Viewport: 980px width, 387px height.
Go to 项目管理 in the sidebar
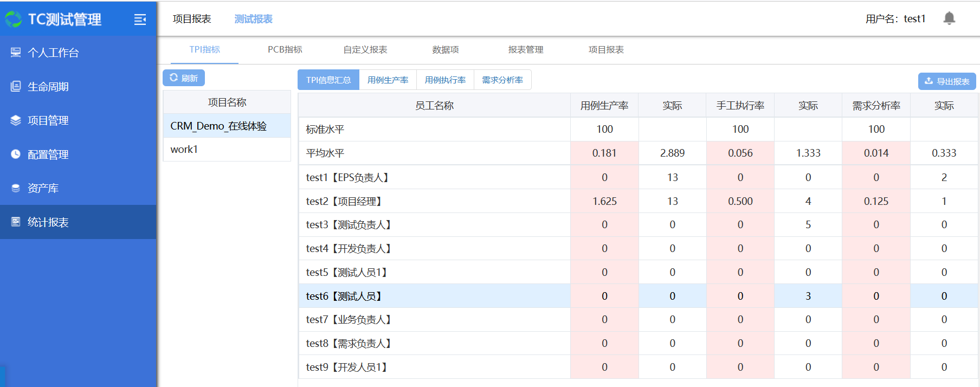click(48, 120)
